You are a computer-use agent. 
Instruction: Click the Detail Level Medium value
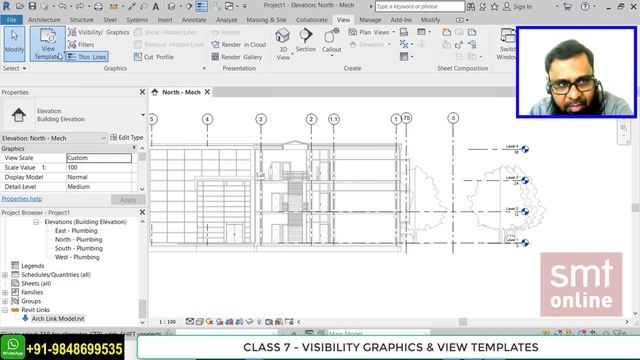click(x=99, y=187)
